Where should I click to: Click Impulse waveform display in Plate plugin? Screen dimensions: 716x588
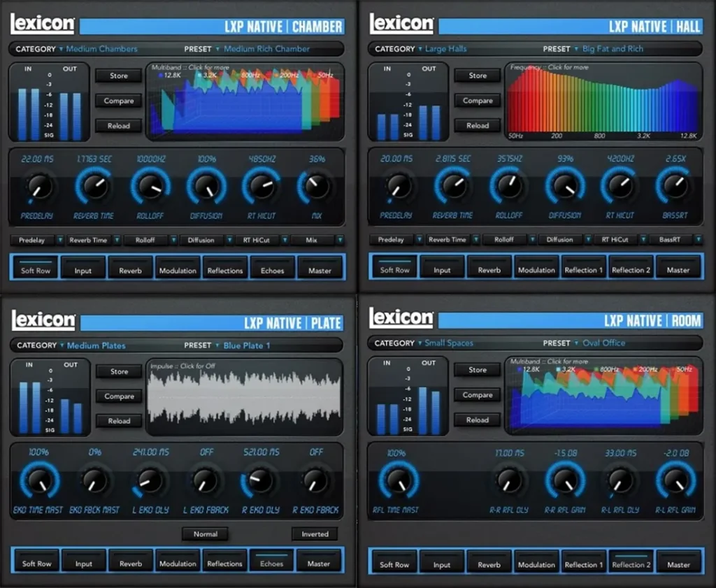pyautogui.click(x=244, y=397)
